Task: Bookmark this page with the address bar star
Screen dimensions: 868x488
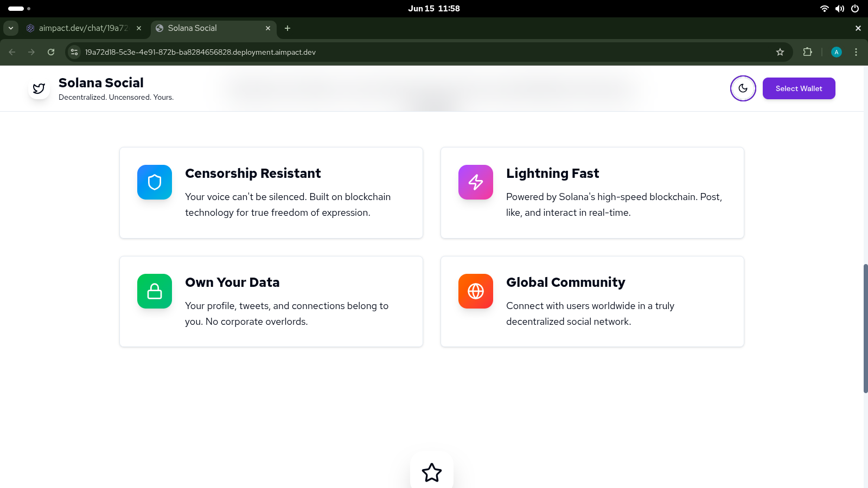Action: coord(780,52)
